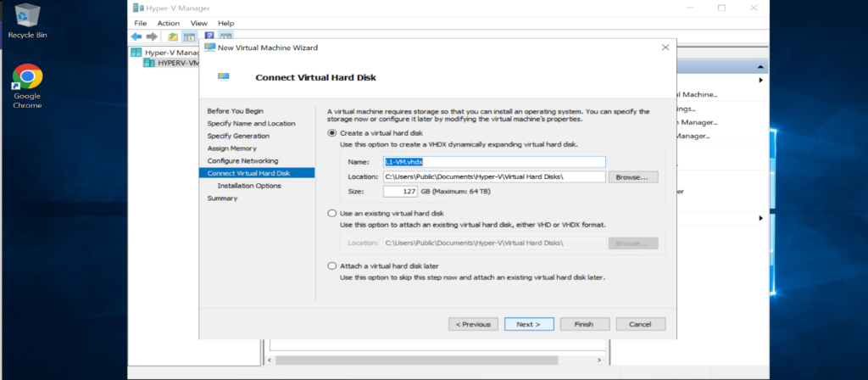Click the blue question mark help icon
Viewport: 868px width, 380px height.
209,36
